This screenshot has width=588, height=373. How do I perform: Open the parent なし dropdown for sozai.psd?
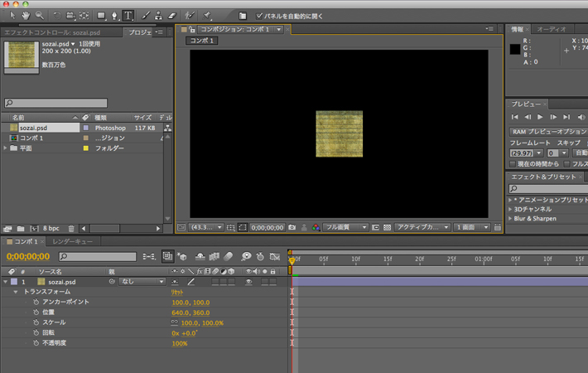click(x=142, y=282)
